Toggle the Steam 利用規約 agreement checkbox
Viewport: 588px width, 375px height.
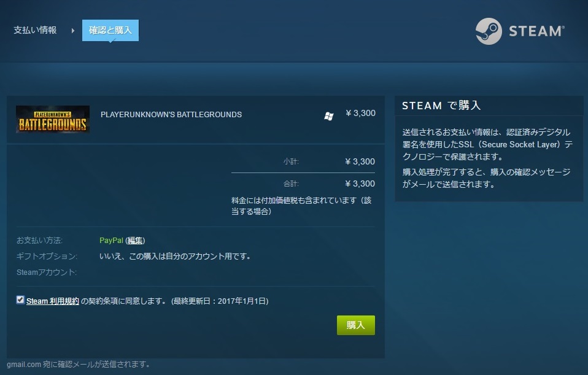tap(20, 300)
